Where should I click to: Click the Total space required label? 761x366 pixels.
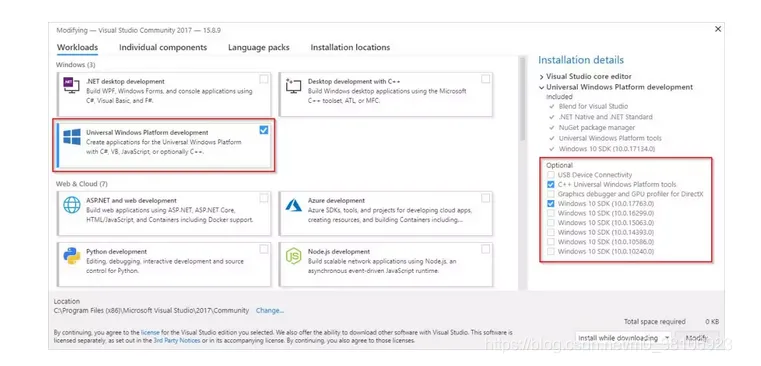click(655, 321)
